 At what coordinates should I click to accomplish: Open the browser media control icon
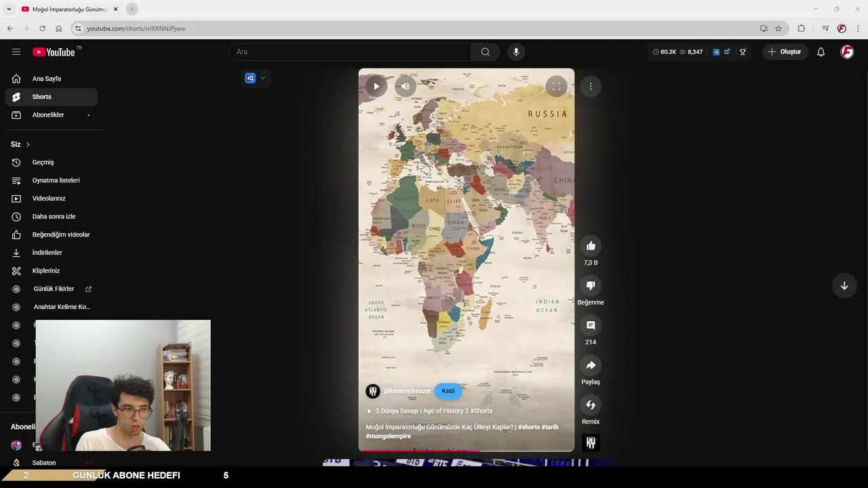pos(825,28)
